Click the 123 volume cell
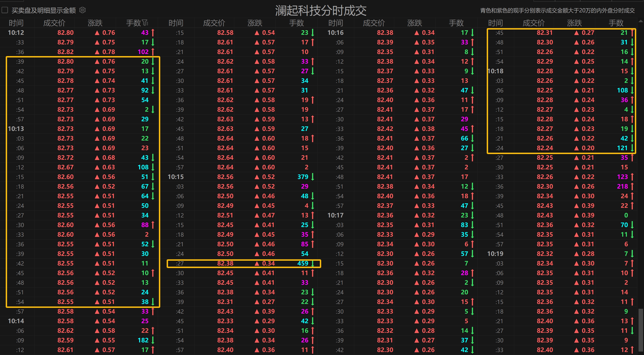The width and height of the screenshot is (644, 355). 622,177
